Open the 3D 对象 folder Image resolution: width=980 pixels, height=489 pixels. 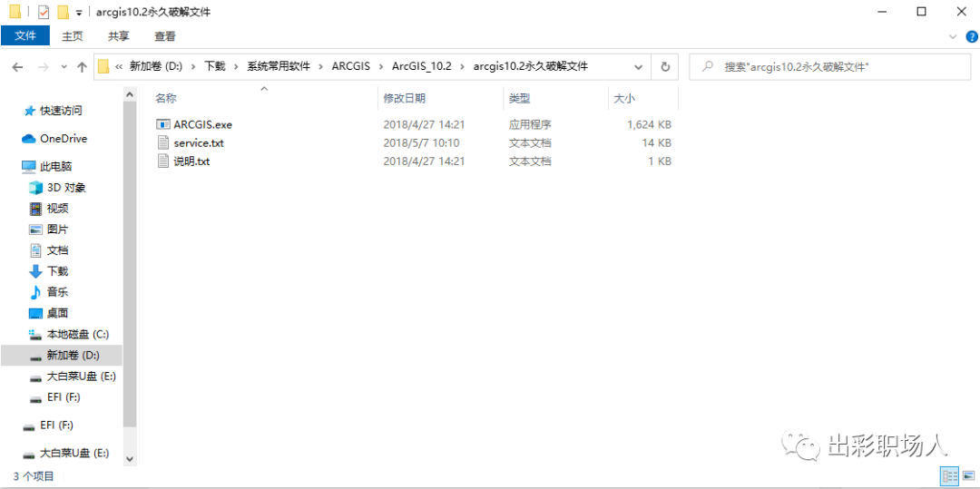(x=66, y=188)
